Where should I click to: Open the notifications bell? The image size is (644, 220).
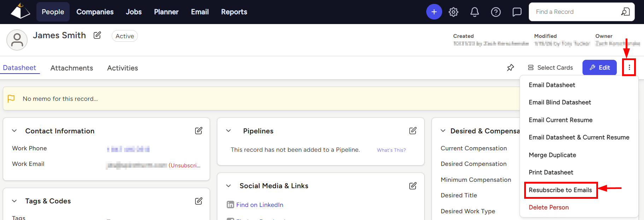tap(475, 12)
